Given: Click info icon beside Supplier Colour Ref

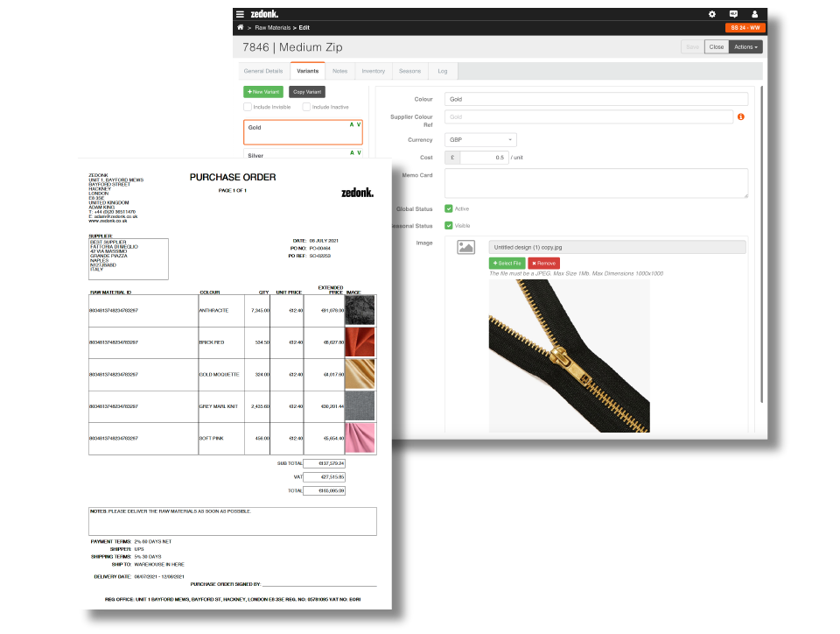Looking at the screenshot, I should [x=740, y=116].
